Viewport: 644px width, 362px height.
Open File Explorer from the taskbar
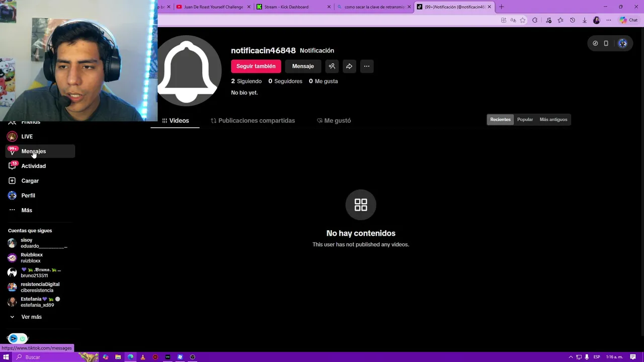pos(118,357)
